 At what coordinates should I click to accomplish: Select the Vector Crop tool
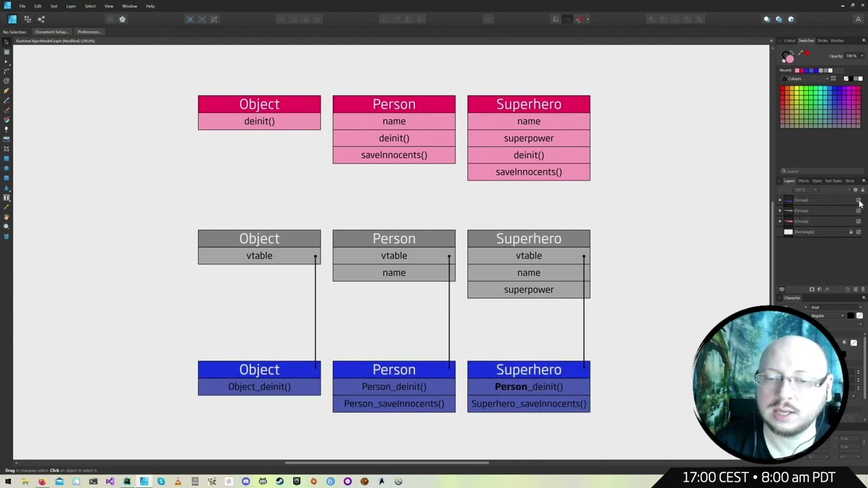point(7,148)
